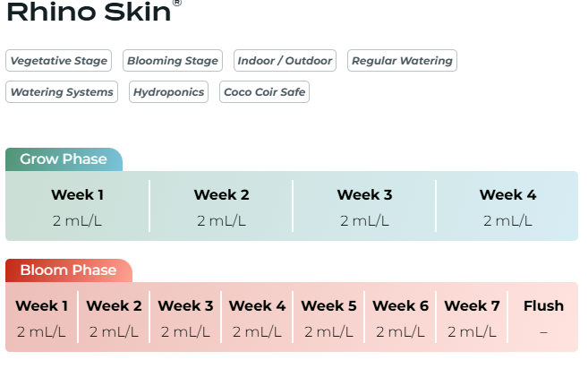Click the Vegetative Stage tag
The image size is (588, 377).
tap(59, 61)
